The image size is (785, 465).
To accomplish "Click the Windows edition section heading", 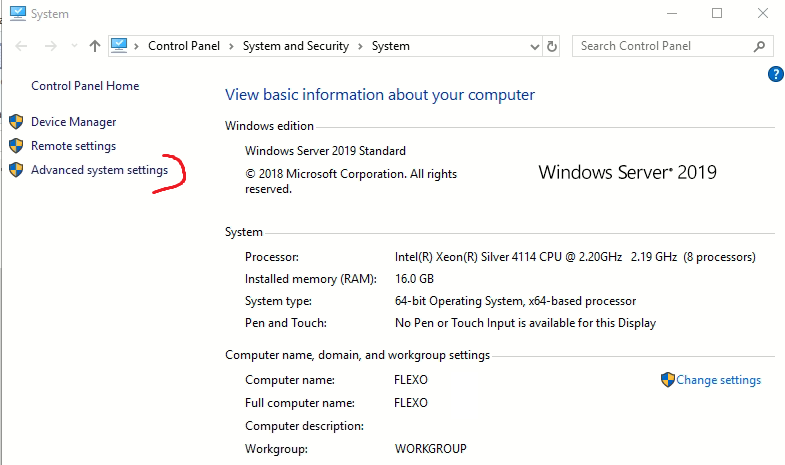I will (x=269, y=126).
